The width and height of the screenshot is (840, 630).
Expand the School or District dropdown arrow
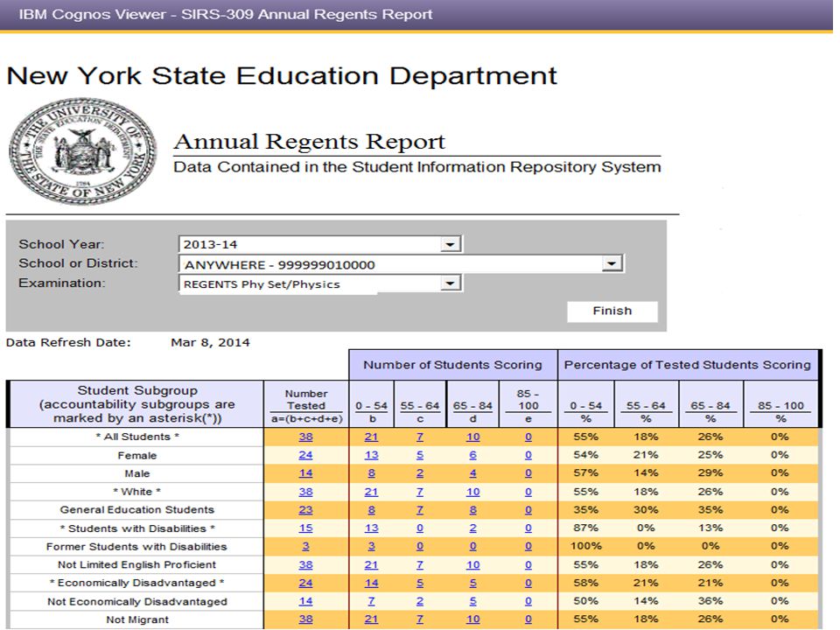coord(612,263)
